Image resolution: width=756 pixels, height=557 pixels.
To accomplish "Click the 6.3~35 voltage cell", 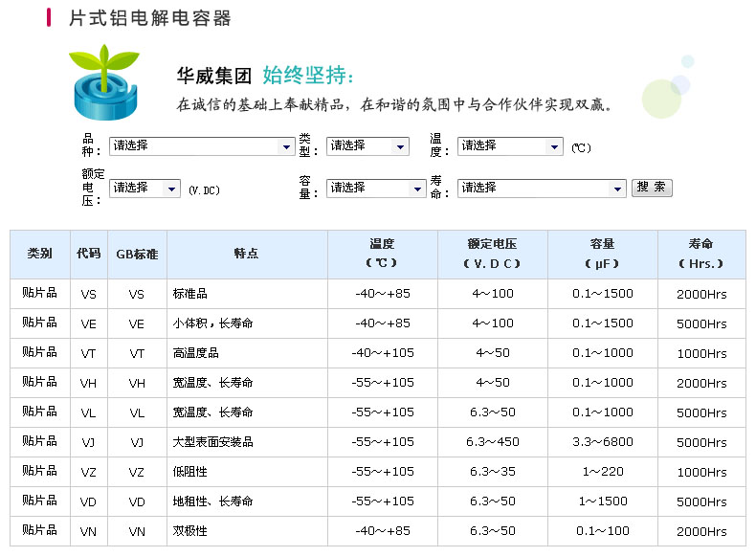I will coord(492,472).
